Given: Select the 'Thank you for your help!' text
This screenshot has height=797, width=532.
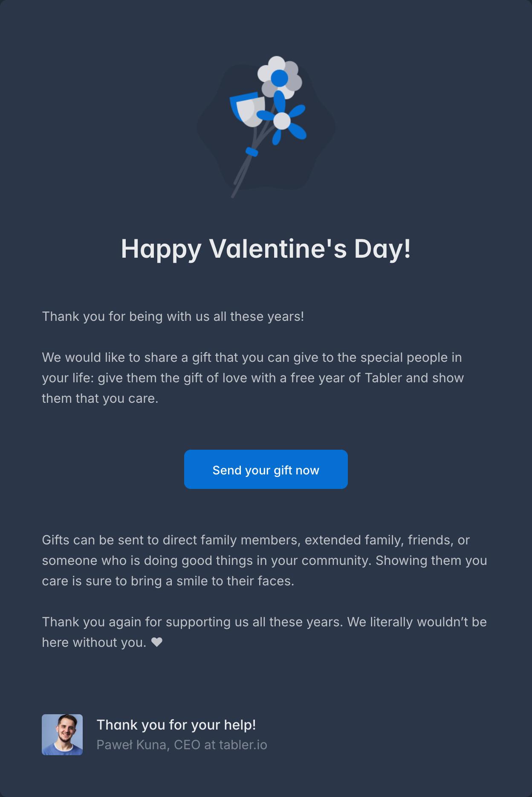Looking at the screenshot, I should tap(176, 724).
